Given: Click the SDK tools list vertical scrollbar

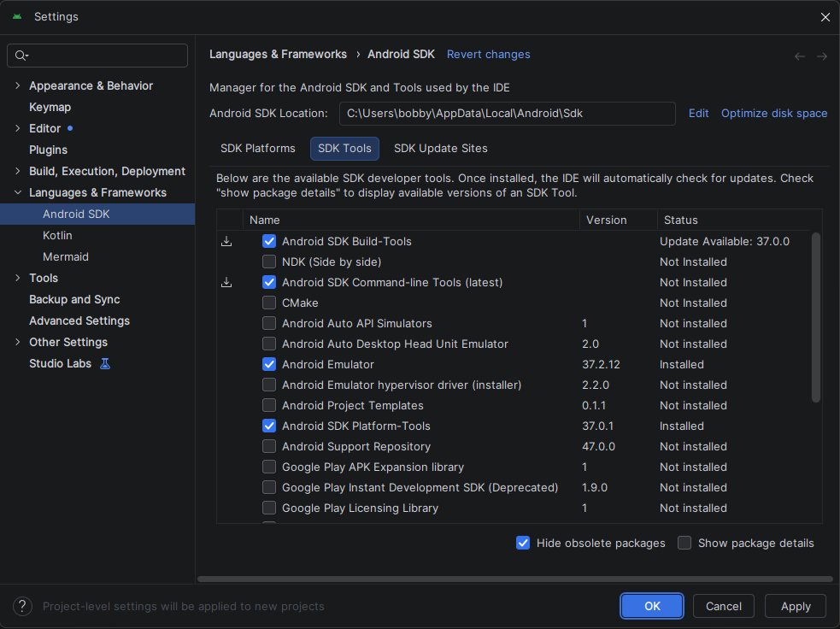Looking at the screenshot, I should 815,317.
